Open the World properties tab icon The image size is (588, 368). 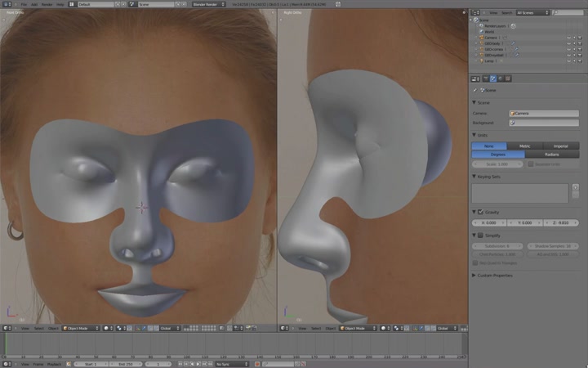pyautogui.click(x=501, y=79)
